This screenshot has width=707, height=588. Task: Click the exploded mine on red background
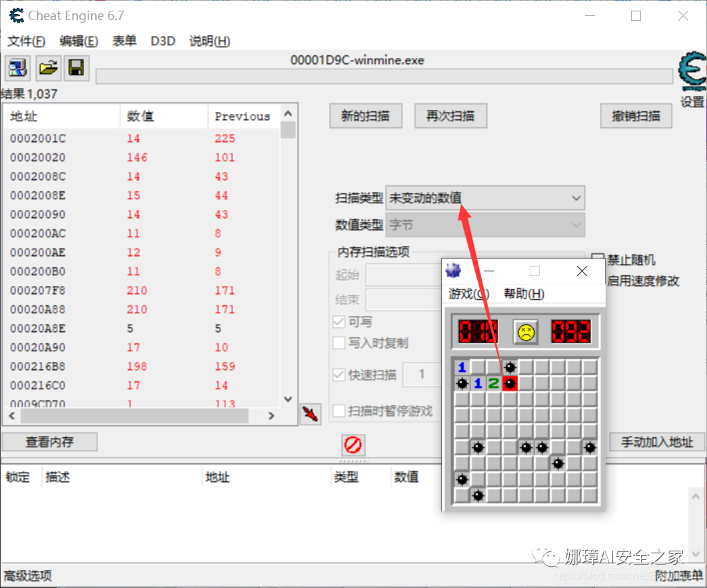(510, 383)
